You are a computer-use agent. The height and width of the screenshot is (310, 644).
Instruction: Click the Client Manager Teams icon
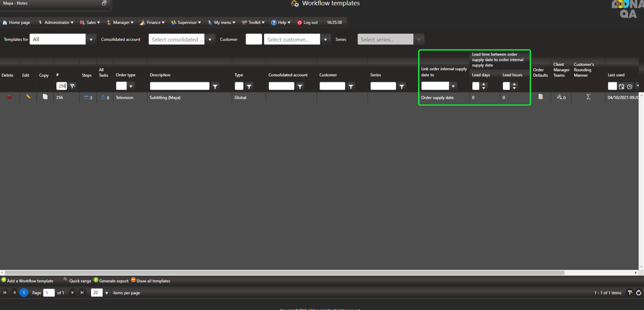point(560,97)
